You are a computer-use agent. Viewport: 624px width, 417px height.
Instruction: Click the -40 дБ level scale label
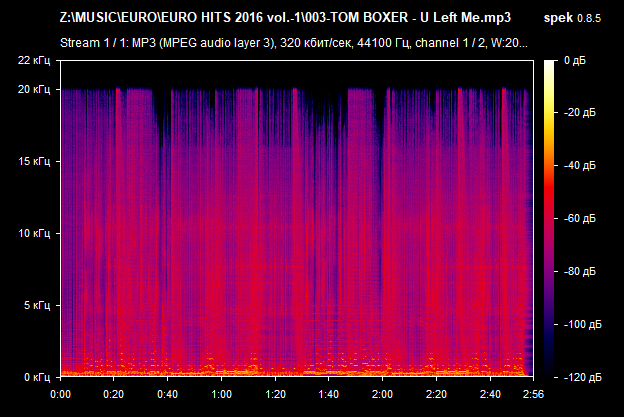point(579,166)
